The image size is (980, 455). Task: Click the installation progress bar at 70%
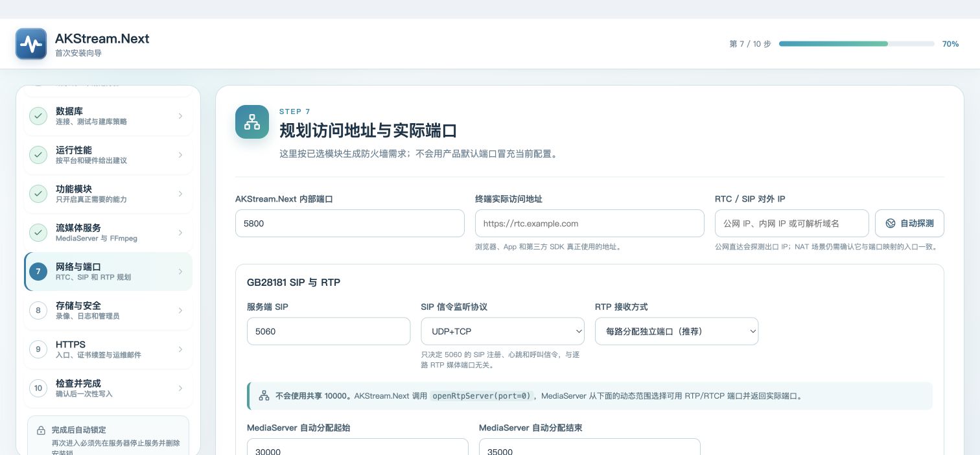click(x=857, y=44)
